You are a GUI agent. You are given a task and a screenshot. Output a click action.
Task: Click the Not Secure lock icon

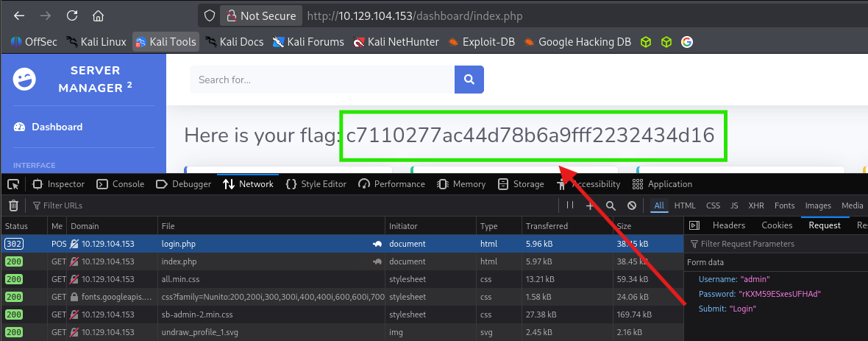click(231, 15)
